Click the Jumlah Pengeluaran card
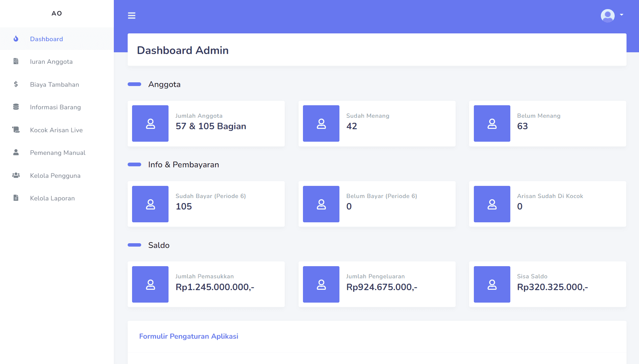Image resolution: width=639 pixels, height=364 pixels. (377, 284)
